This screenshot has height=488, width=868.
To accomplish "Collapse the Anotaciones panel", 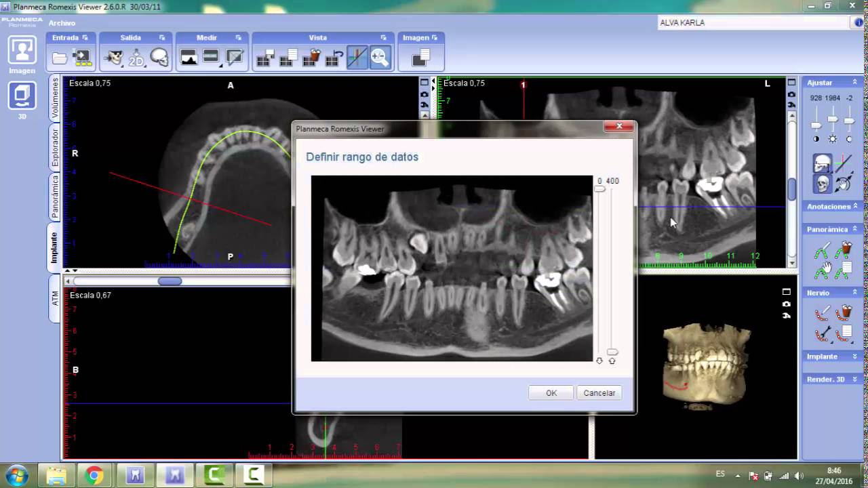I will tap(856, 206).
